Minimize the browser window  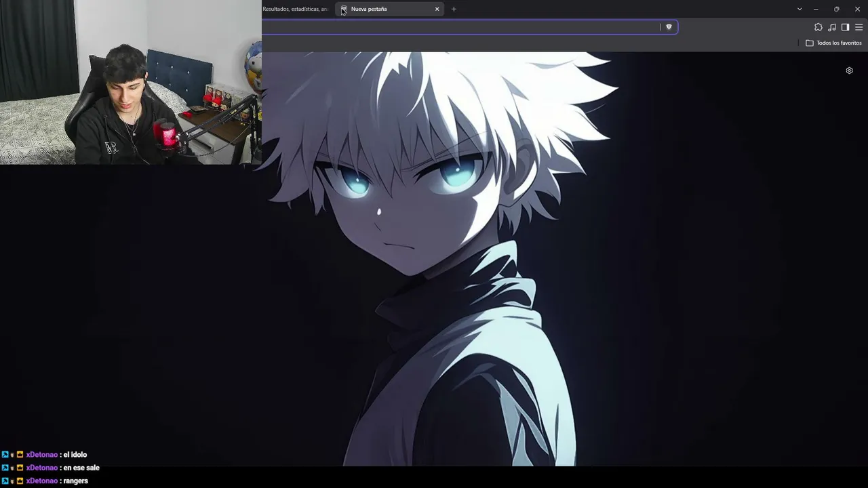click(x=816, y=9)
